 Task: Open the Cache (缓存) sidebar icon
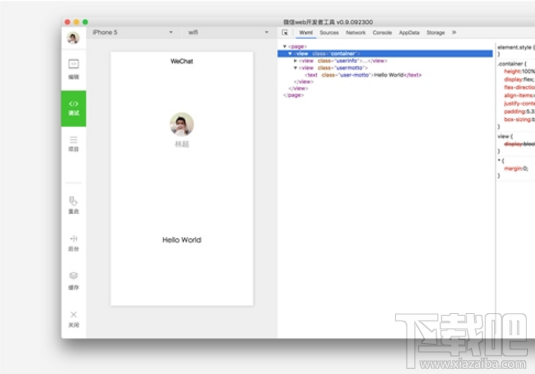point(73,281)
